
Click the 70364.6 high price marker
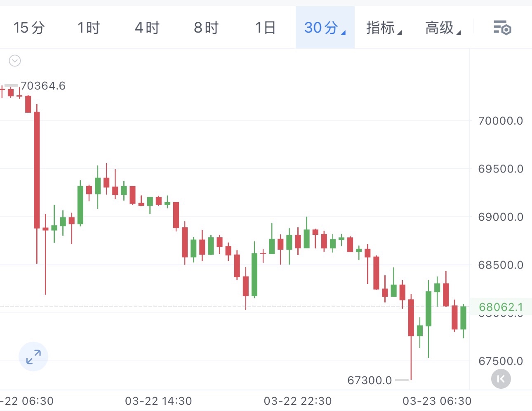(x=43, y=86)
